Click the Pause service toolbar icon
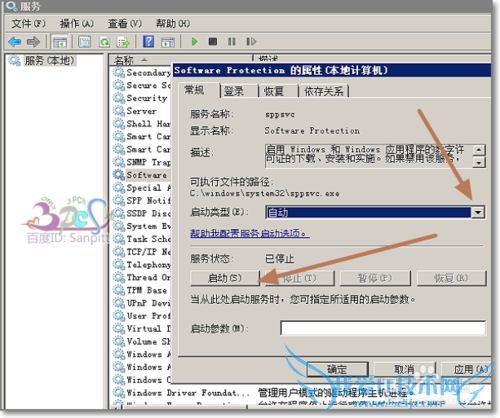500x418 pixels. [232, 42]
